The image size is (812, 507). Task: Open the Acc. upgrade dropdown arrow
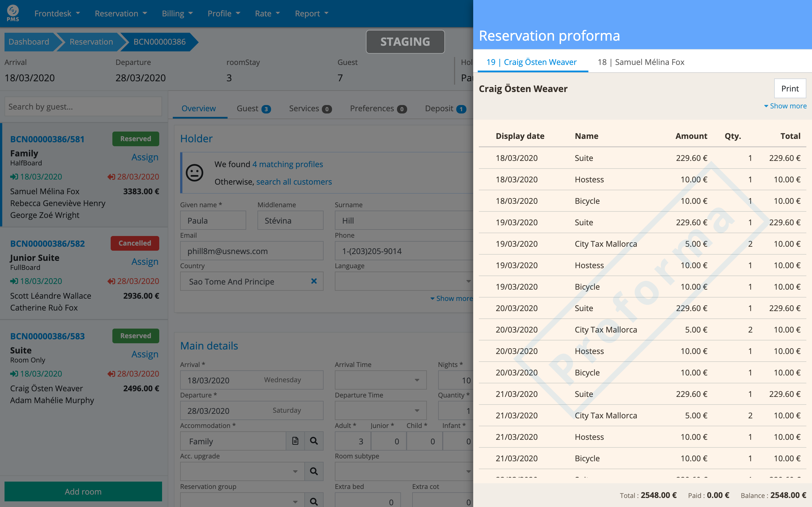pyautogui.click(x=295, y=471)
